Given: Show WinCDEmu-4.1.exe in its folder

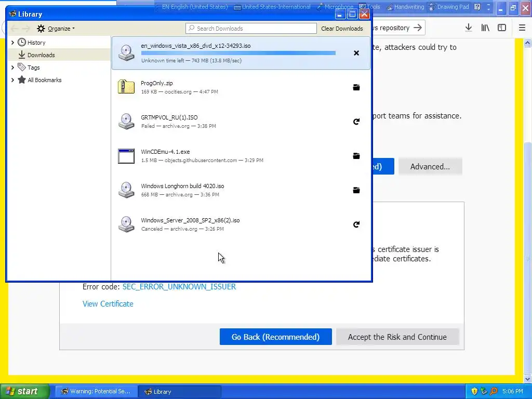Looking at the screenshot, I should [x=356, y=156].
